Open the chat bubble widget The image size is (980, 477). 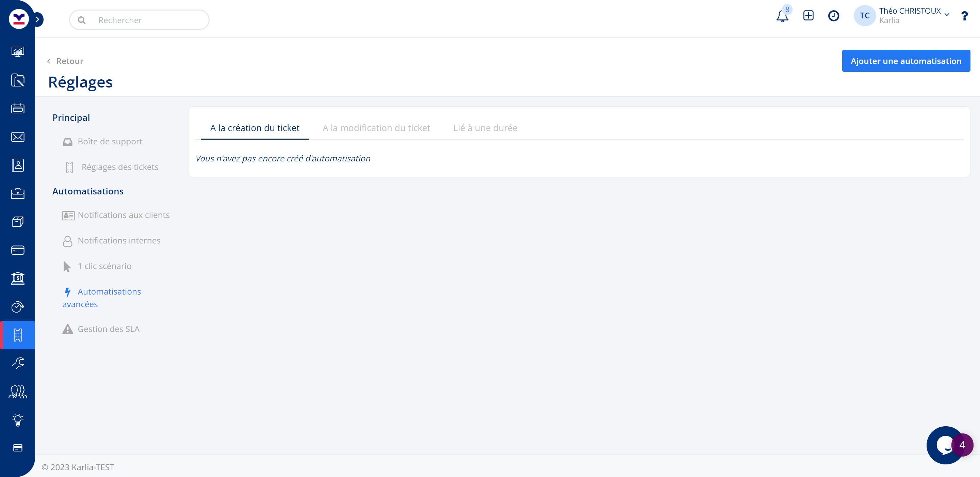click(x=945, y=445)
